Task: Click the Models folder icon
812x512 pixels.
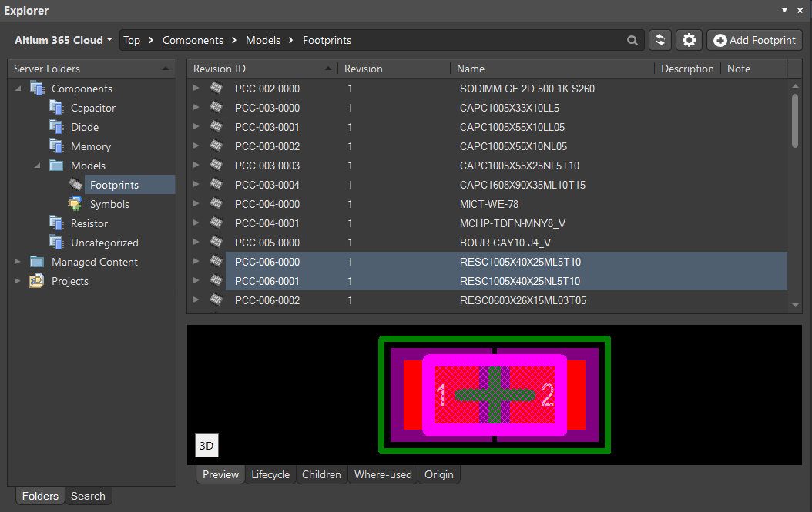Action: click(56, 166)
